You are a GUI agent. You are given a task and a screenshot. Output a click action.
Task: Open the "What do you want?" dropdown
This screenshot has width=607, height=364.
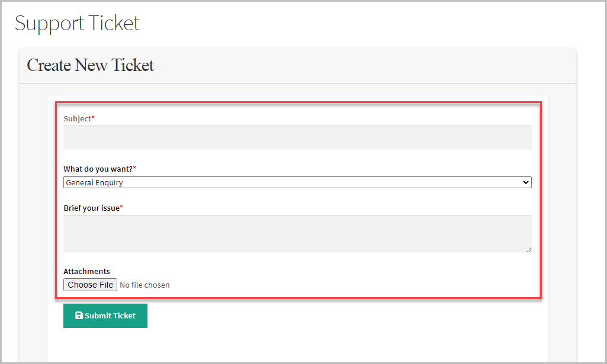[297, 182]
